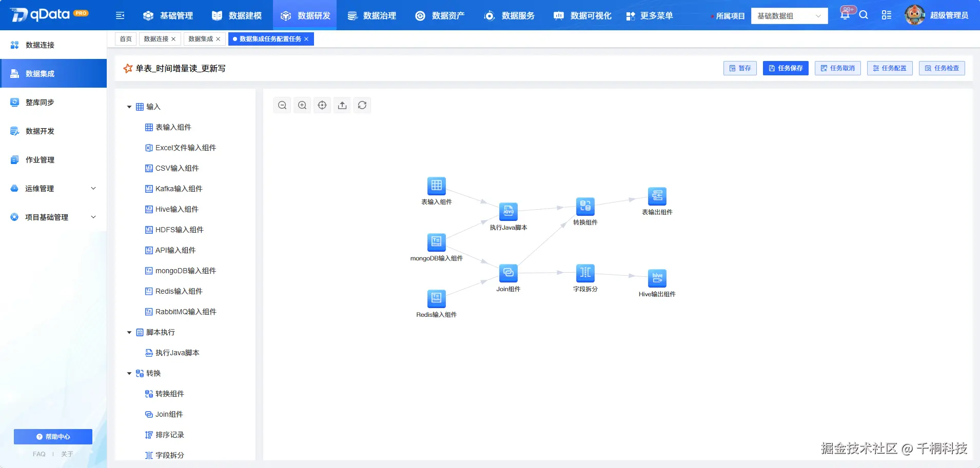
Task: Open the 帮助中心 button
Action: tap(53, 437)
